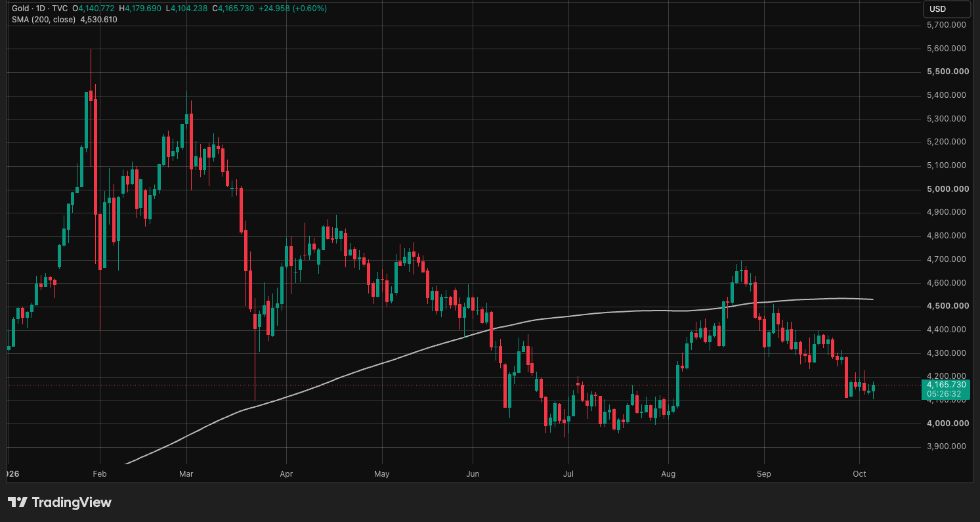980x522 pixels.
Task: Click the 3,900.000 price axis label
Action: coord(945,446)
